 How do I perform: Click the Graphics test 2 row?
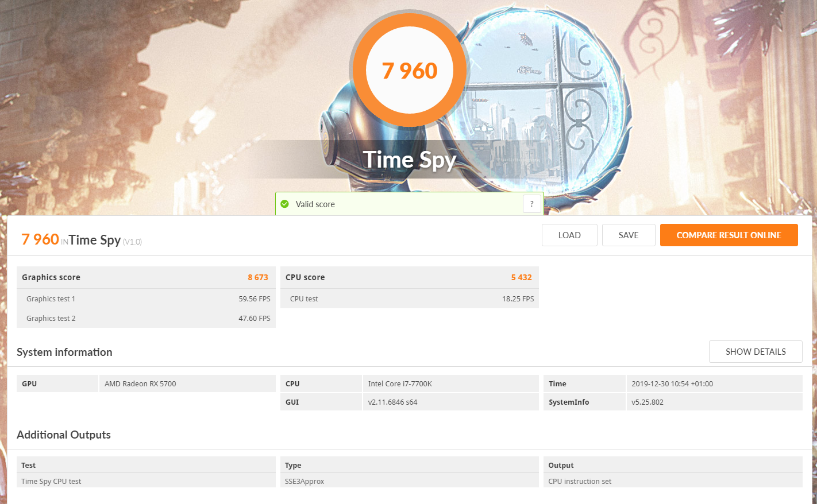(x=146, y=318)
